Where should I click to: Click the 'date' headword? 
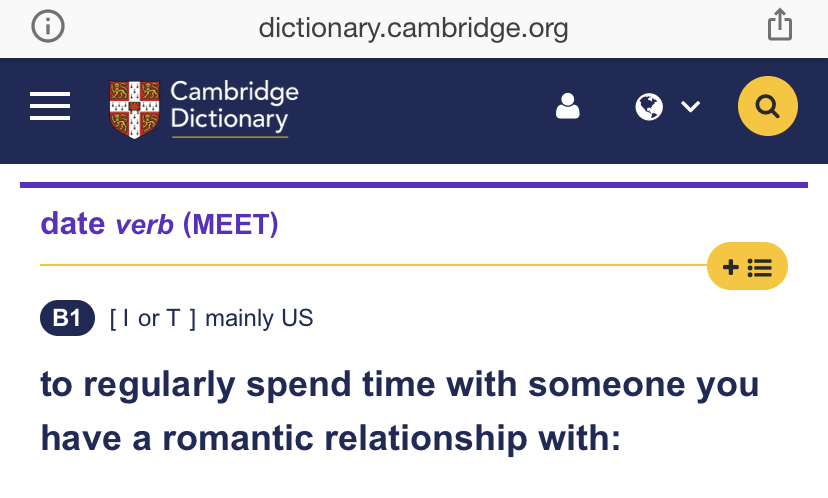coord(73,223)
